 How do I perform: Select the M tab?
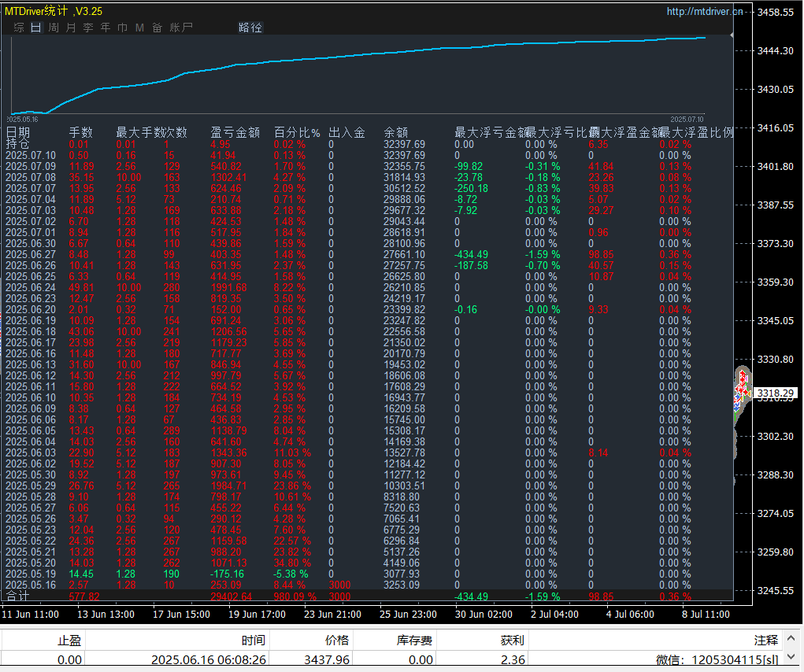[139, 28]
